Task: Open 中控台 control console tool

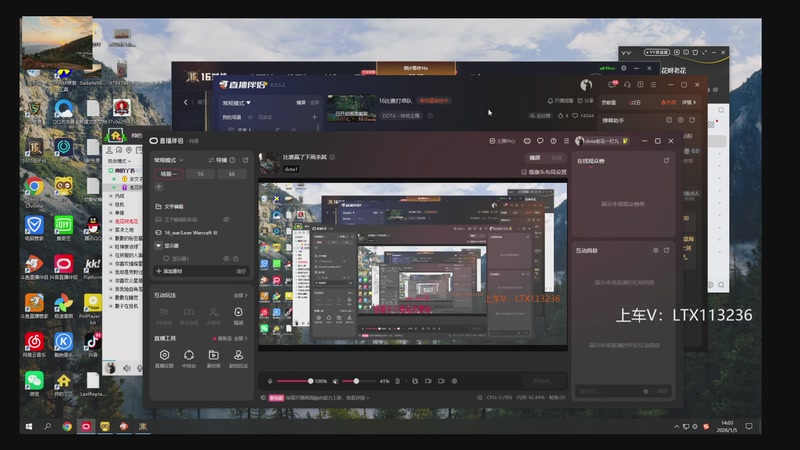Action: pos(189,358)
